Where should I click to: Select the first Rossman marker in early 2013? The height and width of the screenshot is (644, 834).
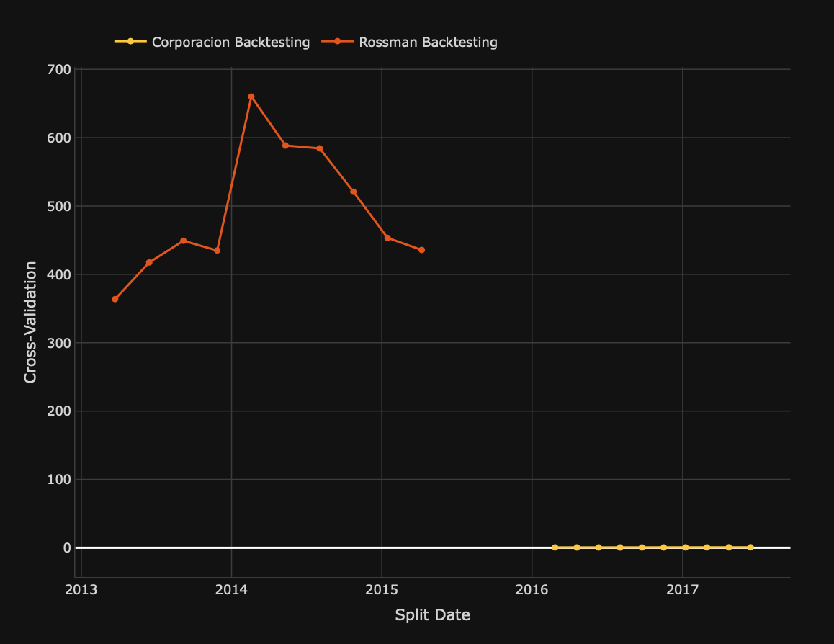click(x=115, y=298)
